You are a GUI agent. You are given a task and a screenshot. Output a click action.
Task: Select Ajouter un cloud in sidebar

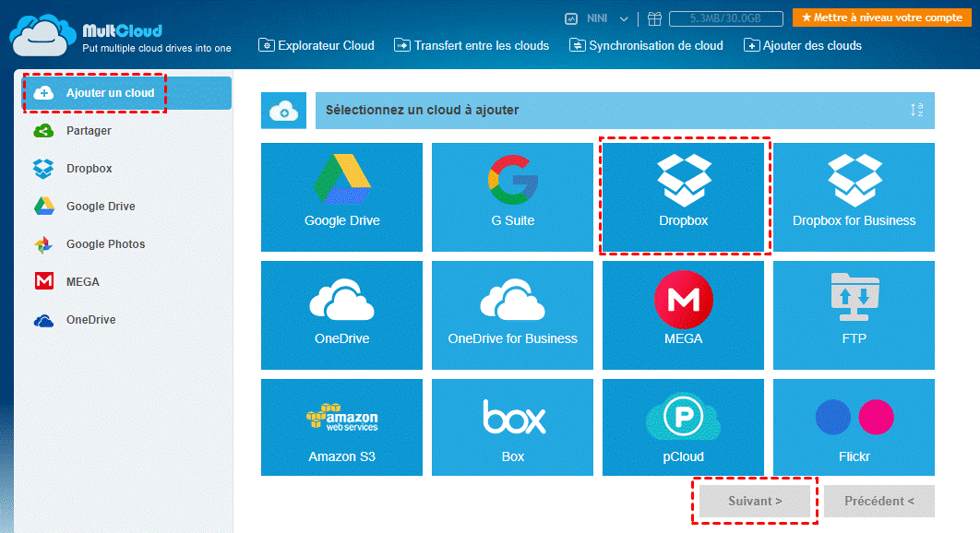(127, 93)
